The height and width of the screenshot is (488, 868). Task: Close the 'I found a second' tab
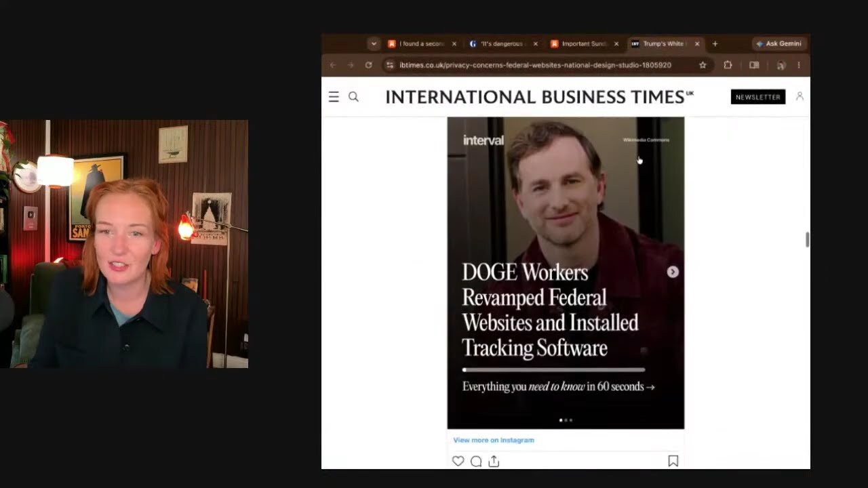[x=454, y=43]
